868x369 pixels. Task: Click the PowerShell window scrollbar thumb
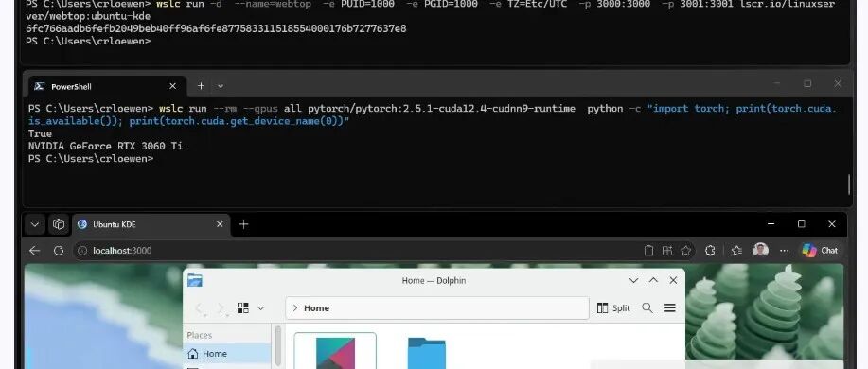tap(849, 184)
